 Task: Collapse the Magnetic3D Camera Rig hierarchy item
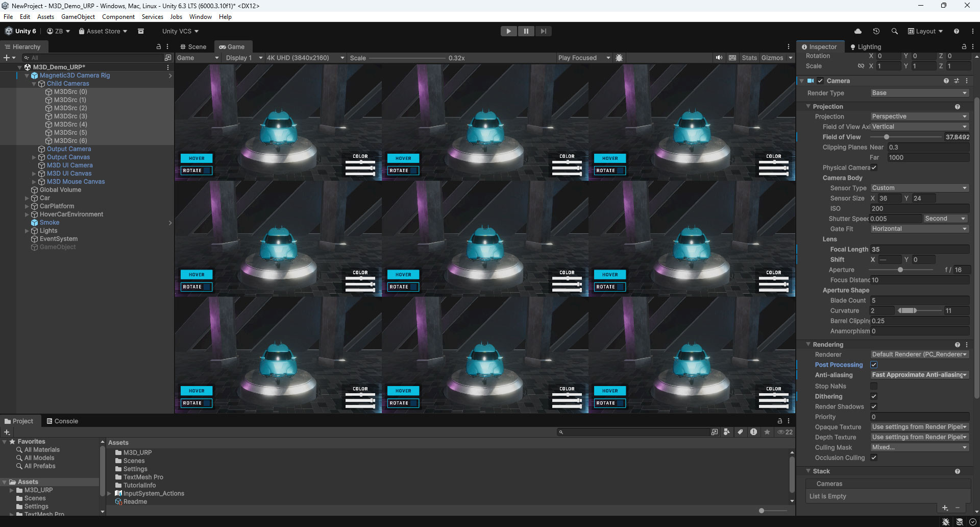(x=27, y=75)
